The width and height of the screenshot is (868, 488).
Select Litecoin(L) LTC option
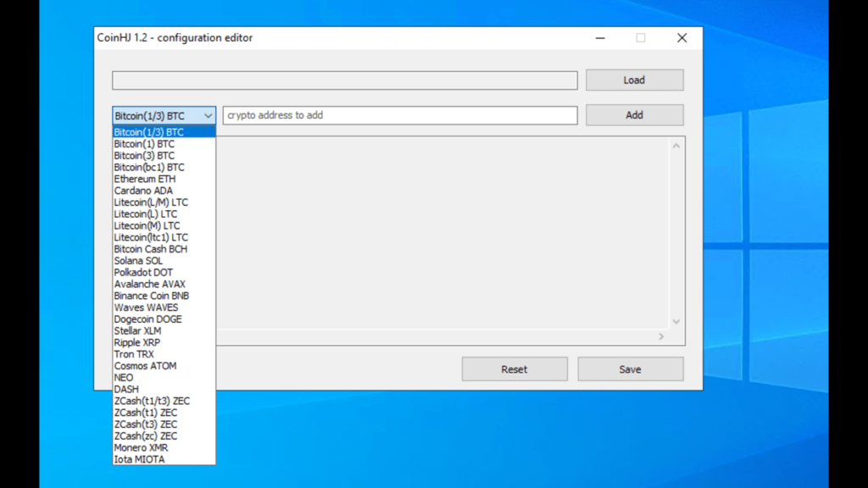164,214
